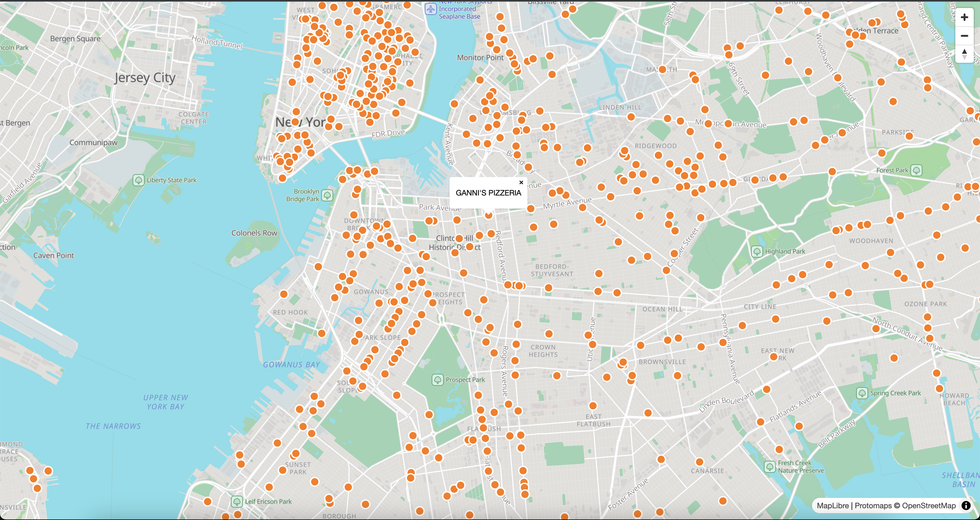Click the Seaplane Base airport icon
The image size is (980, 520).
(430, 9)
